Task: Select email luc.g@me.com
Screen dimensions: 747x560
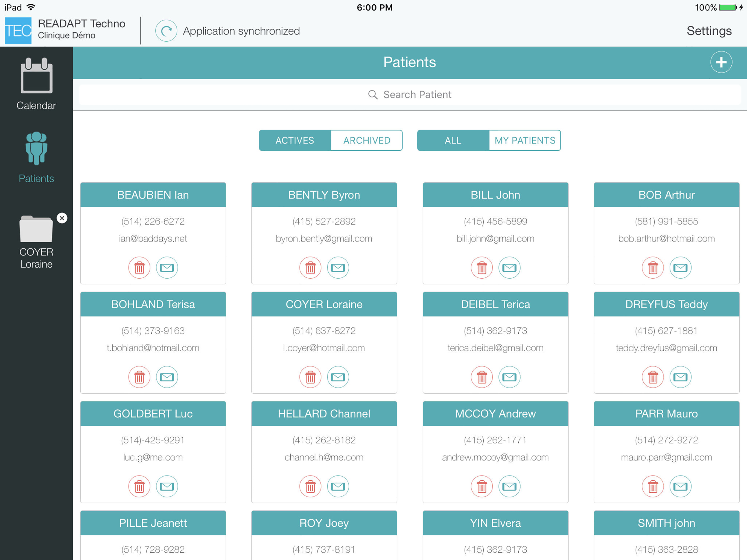Action: pyautogui.click(x=153, y=457)
